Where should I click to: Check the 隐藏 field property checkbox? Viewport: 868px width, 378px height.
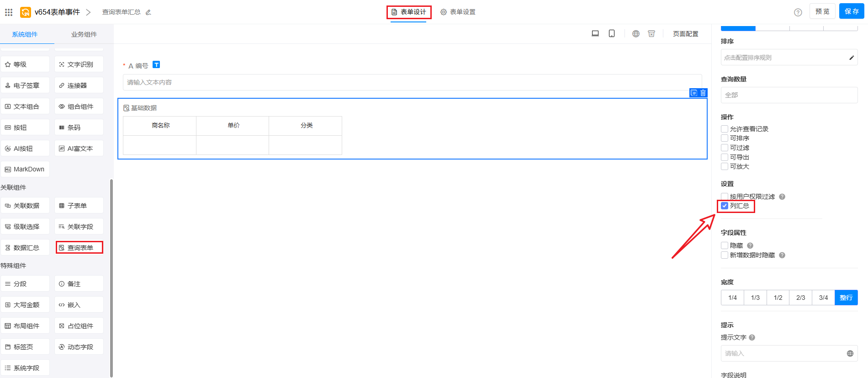(x=725, y=245)
